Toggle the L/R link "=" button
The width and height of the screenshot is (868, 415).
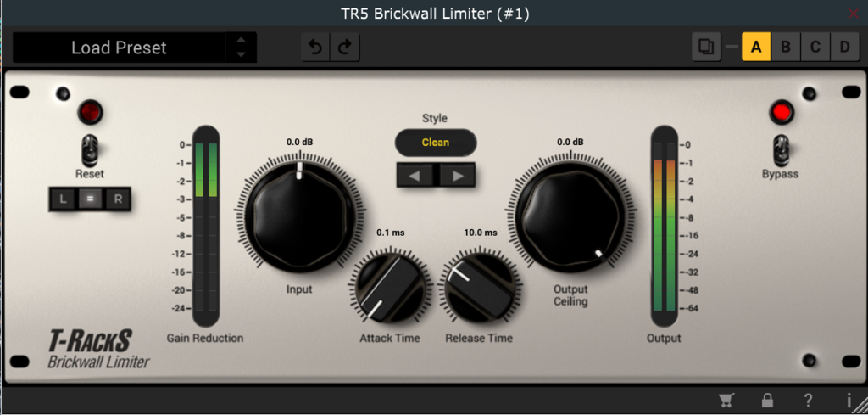90,199
